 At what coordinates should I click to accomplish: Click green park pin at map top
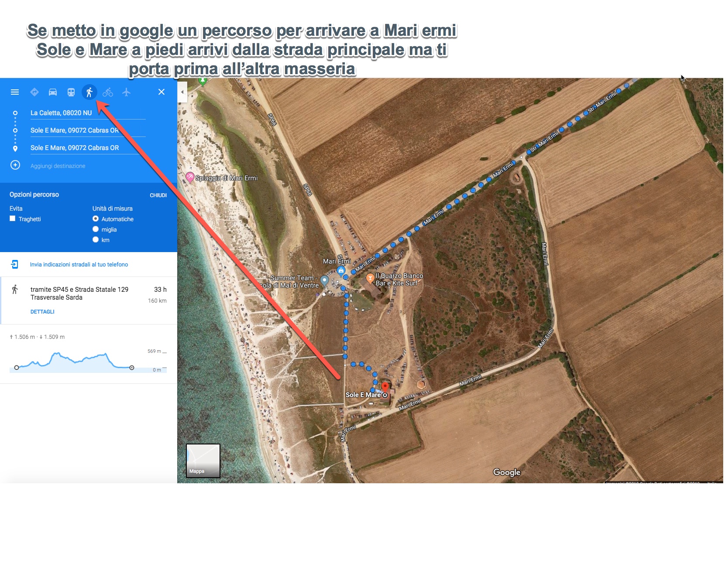(x=203, y=81)
